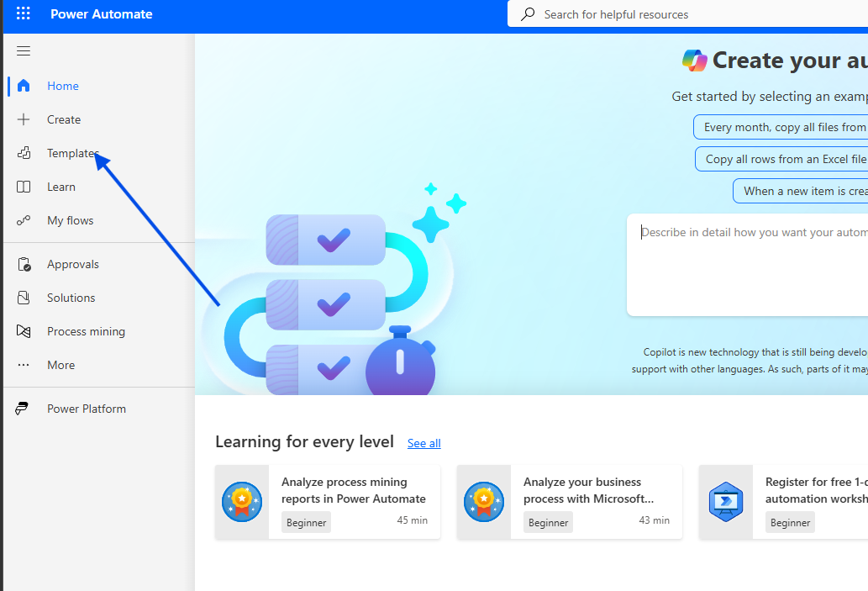Click the 'Search for helpful resources' box
Viewport: 868px width, 591px height.
tap(689, 14)
